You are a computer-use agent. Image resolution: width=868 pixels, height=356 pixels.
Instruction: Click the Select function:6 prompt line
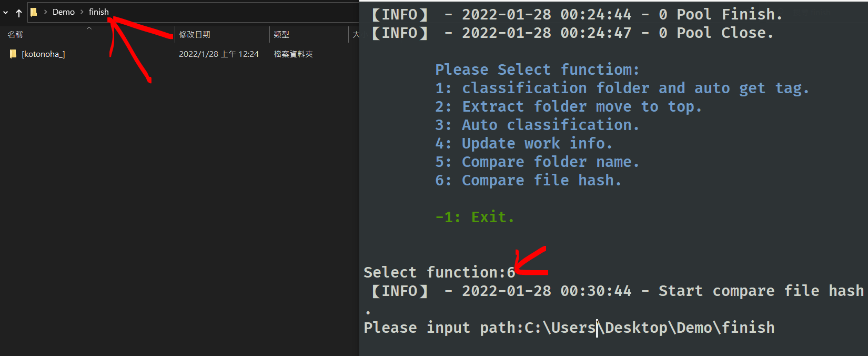coord(439,273)
